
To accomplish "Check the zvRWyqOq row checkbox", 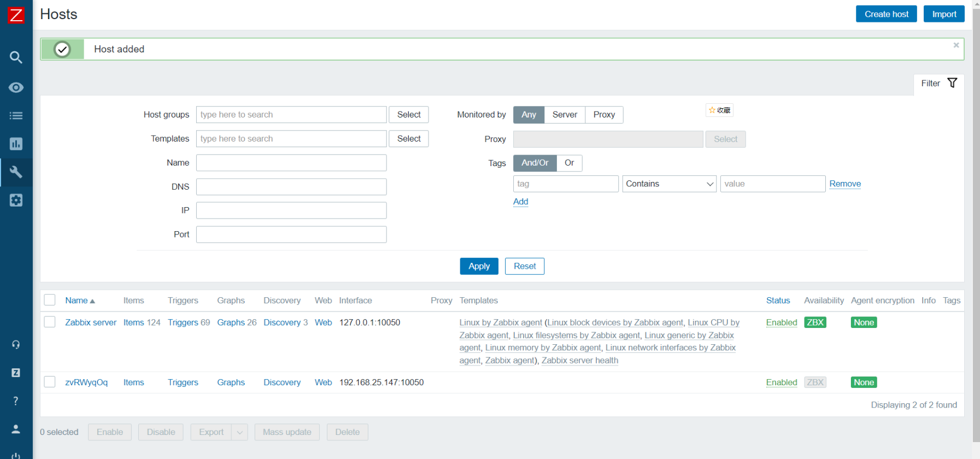I will coord(50,382).
